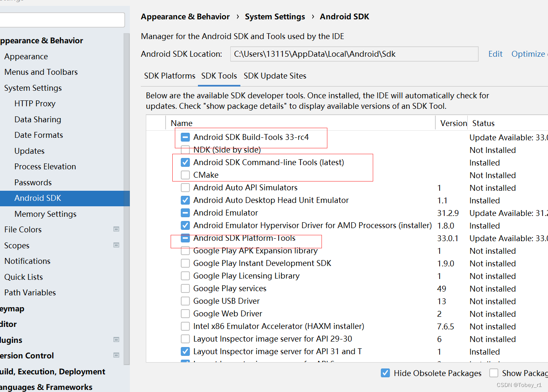Open Plugins settings category
Screen dimensions: 548x392
11,340
